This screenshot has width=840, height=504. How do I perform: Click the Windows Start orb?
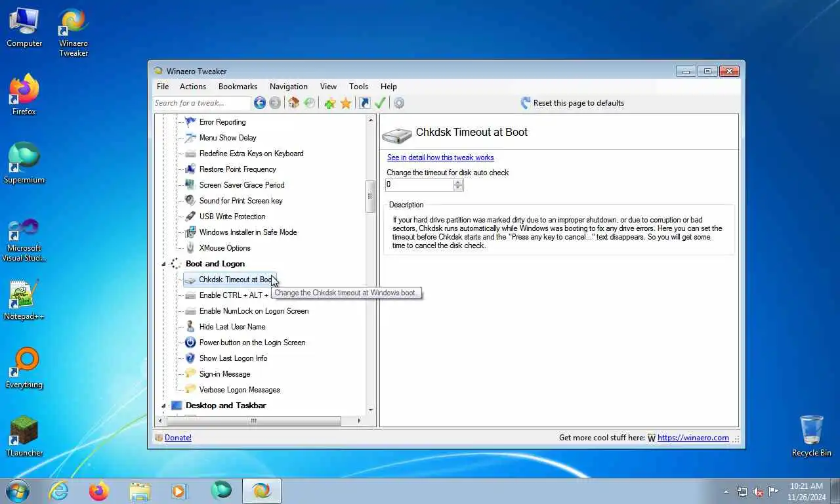coord(17,491)
